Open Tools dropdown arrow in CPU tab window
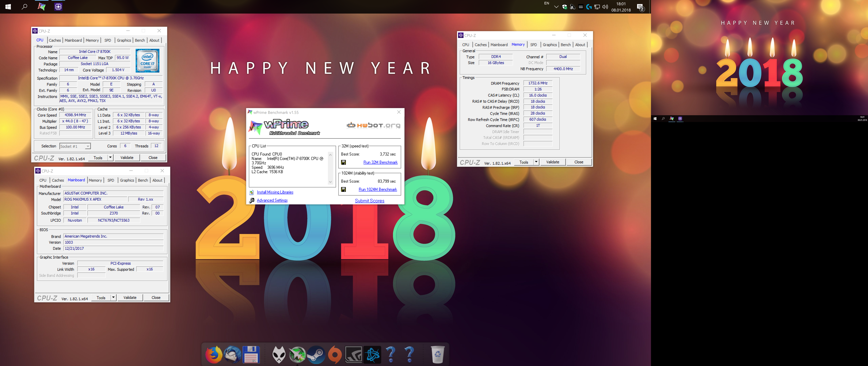 point(110,158)
